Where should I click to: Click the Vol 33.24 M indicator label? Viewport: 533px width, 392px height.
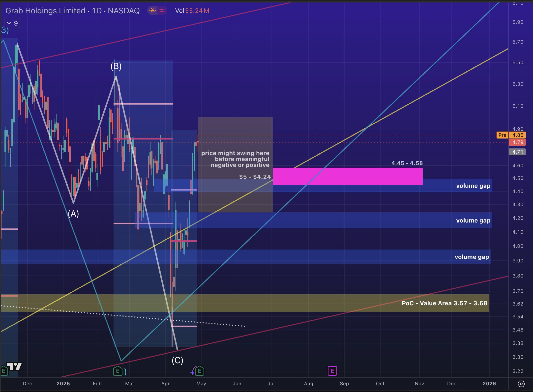pos(192,11)
